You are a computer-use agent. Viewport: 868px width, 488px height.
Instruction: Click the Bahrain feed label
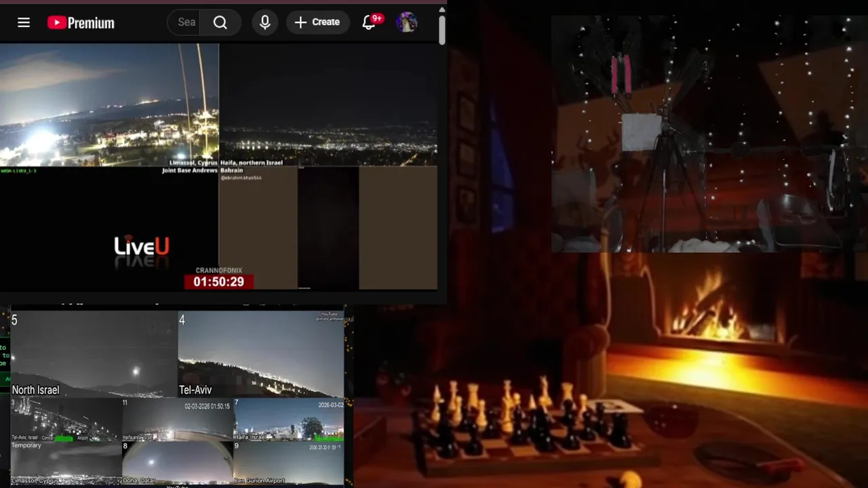point(231,171)
